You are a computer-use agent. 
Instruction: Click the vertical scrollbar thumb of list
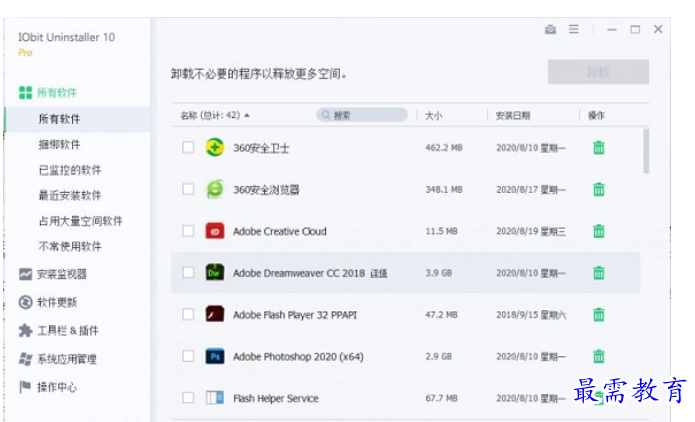click(x=646, y=151)
